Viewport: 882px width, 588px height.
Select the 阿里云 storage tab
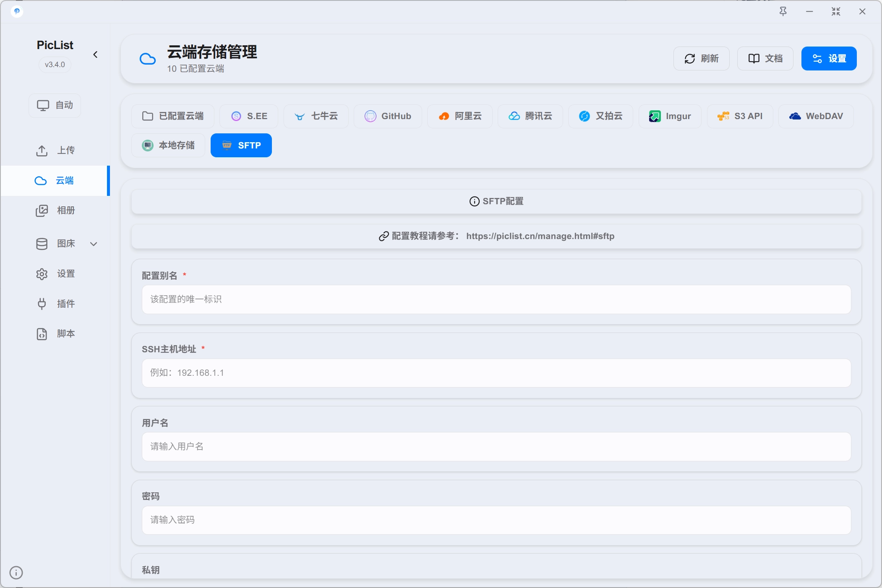(x=460, y=116)
